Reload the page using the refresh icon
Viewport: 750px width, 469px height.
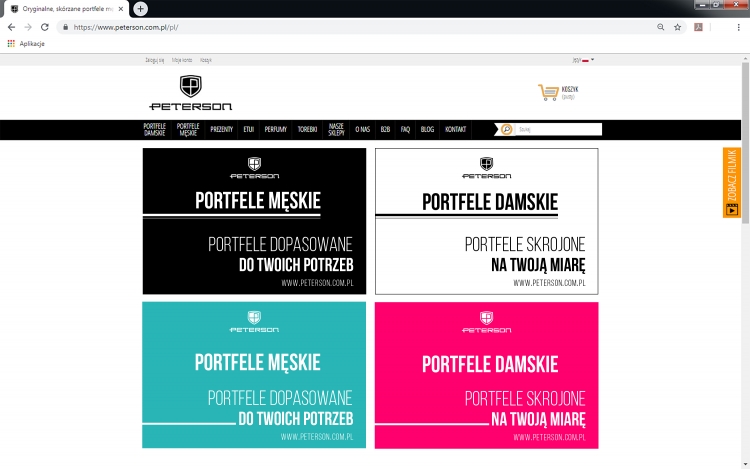[x=44, y=27]
